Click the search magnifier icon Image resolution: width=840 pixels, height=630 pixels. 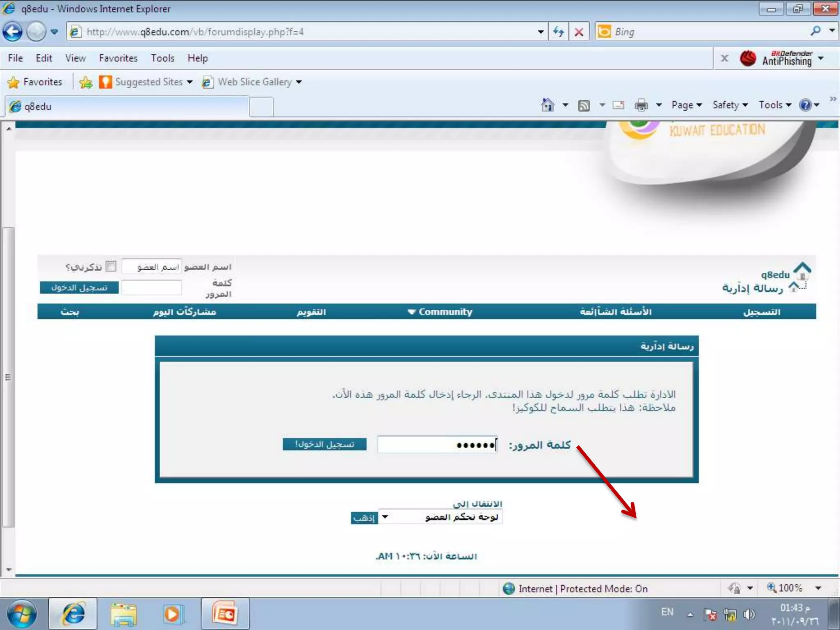click(816, 31)
